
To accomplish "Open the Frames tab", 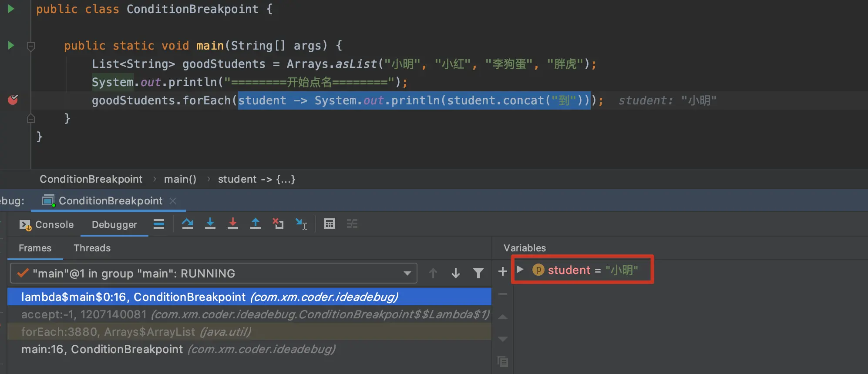I will click(35, 248).
